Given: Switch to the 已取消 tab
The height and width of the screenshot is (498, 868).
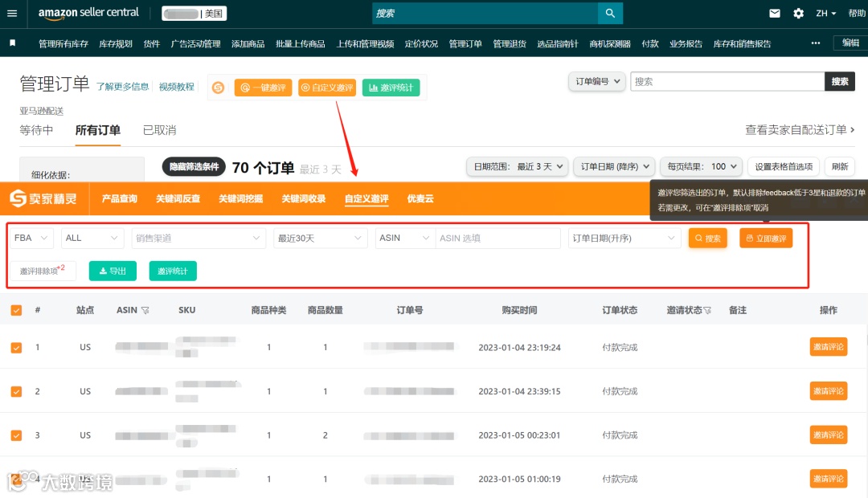Looking at the screenshot, I should (159, 130).
